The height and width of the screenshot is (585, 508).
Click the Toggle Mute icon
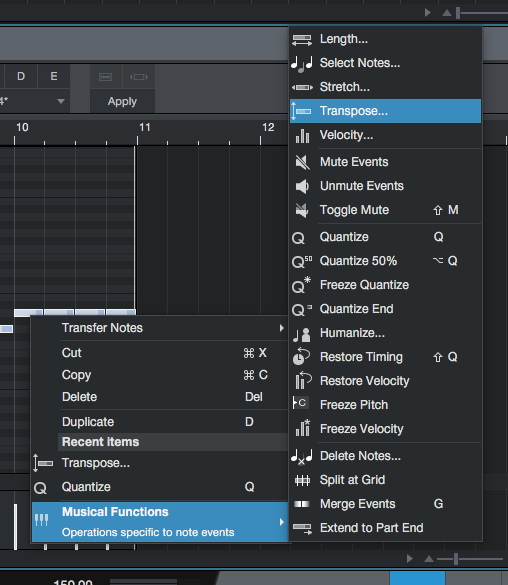pyautogui.click(x=302, y=210)
